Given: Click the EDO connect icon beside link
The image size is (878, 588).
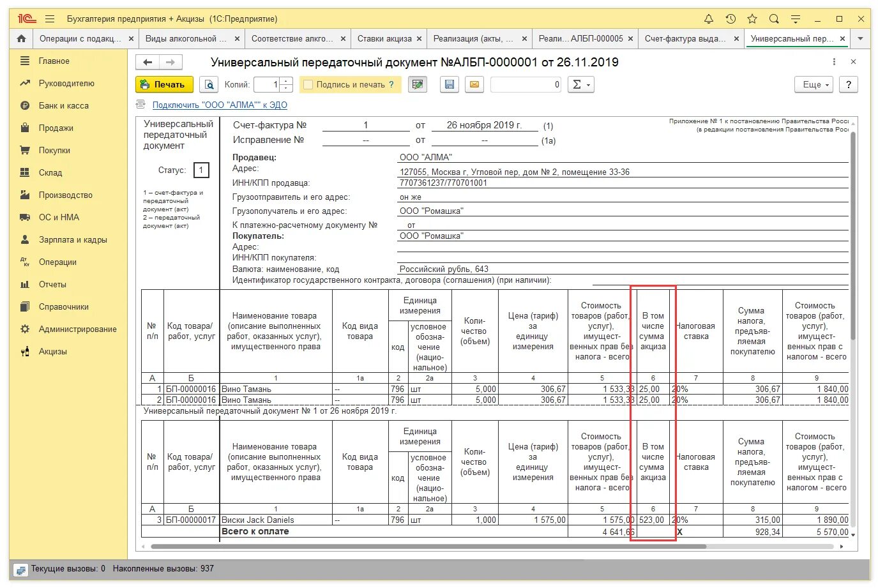Looking at the screenshot, I should [140, 105].
